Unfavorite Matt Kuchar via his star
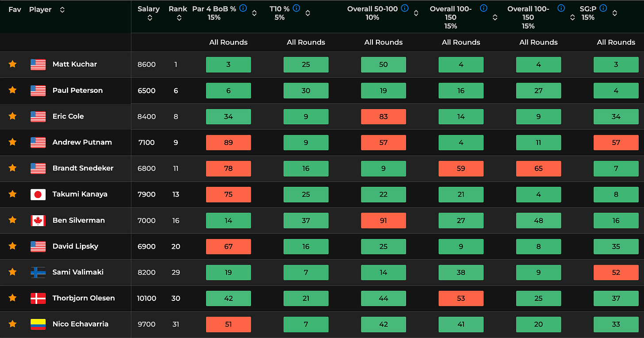This screenshot has height=338, width=644. (12, 65)
